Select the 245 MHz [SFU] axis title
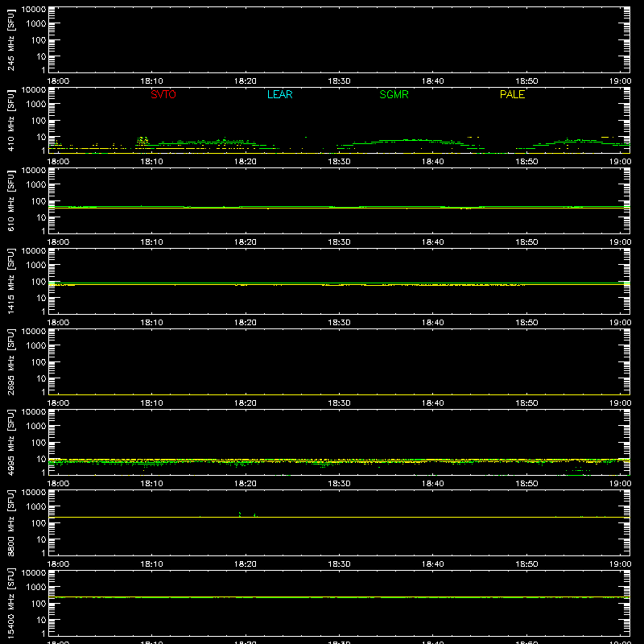This screenshot has width=644, height=644. [10, 39]
